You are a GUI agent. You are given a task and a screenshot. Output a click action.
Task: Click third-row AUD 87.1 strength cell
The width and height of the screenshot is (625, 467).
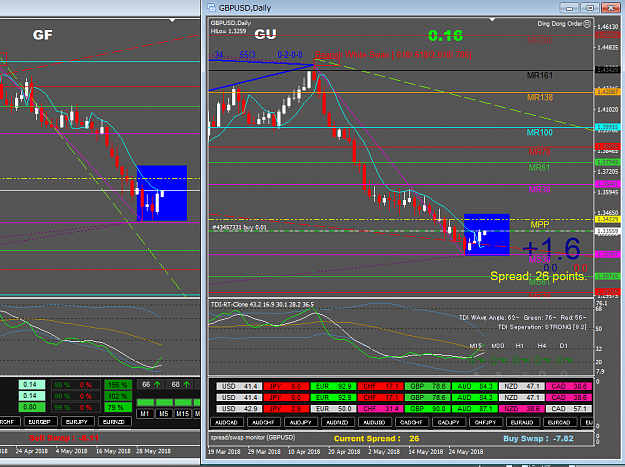coord(474,409)
